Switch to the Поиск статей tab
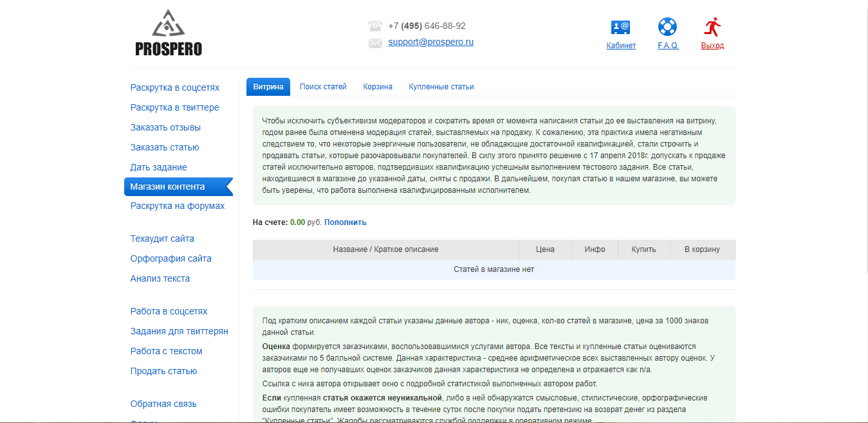 click(323, 87)
